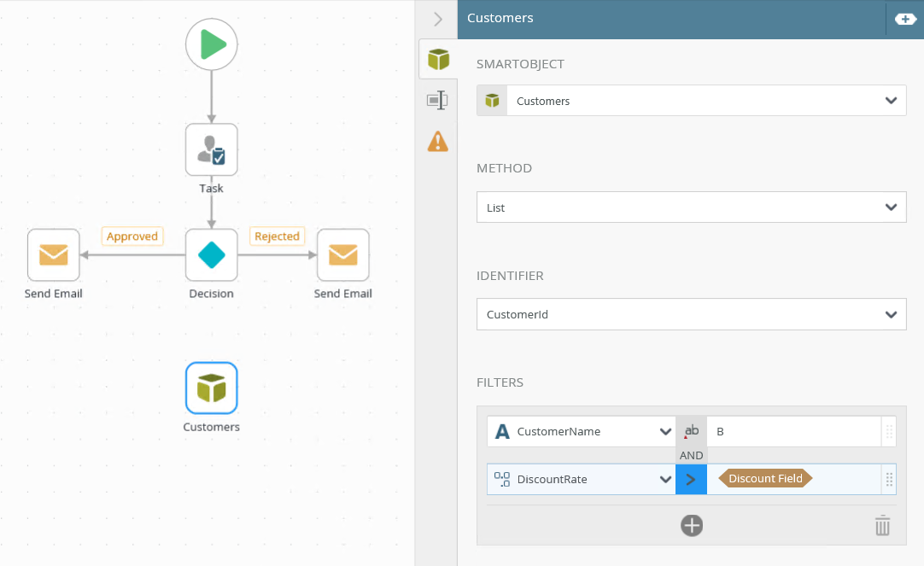Select the Decision diamond node
This screenshot has height=566, width=924.
tap(211, 254)
